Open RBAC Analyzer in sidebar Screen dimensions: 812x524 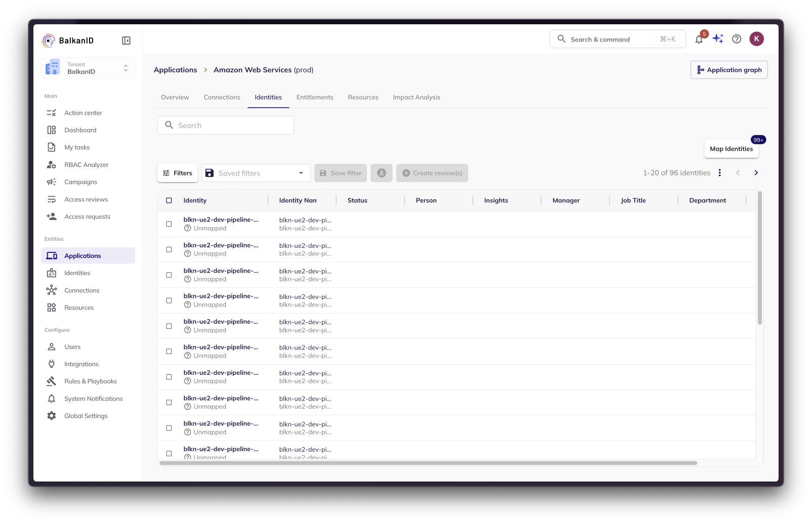tap(86, 165)
